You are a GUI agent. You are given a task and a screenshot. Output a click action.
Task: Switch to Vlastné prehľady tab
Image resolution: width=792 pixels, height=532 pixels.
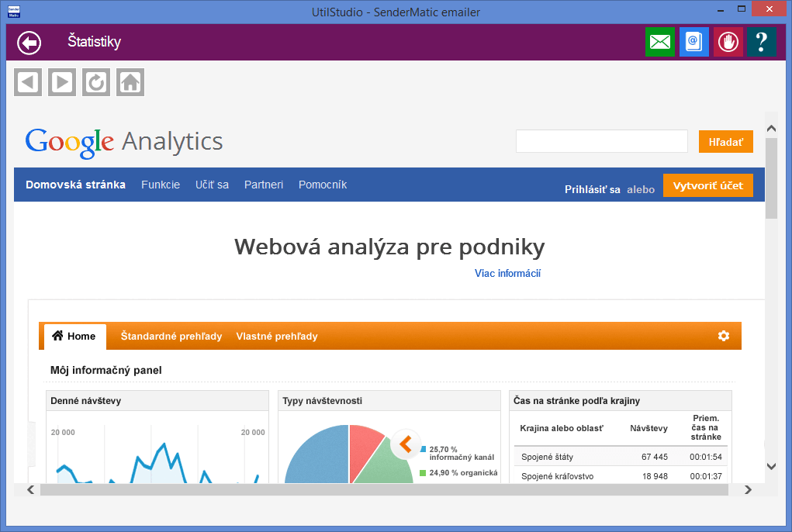click(277, 337)
